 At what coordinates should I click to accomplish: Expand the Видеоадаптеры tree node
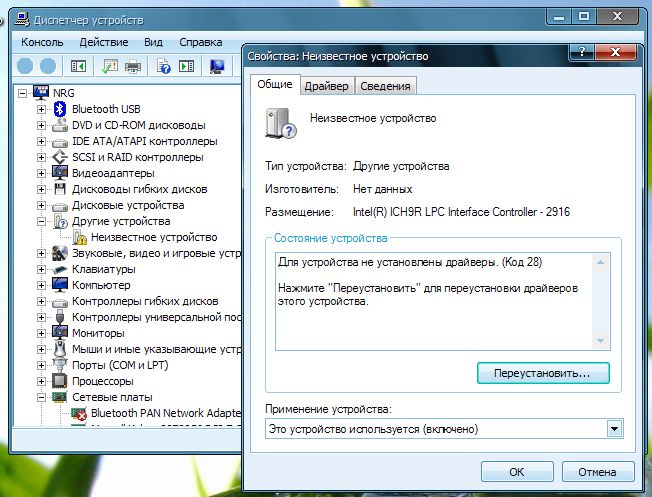pyautogui.click(x=41, y=173)
